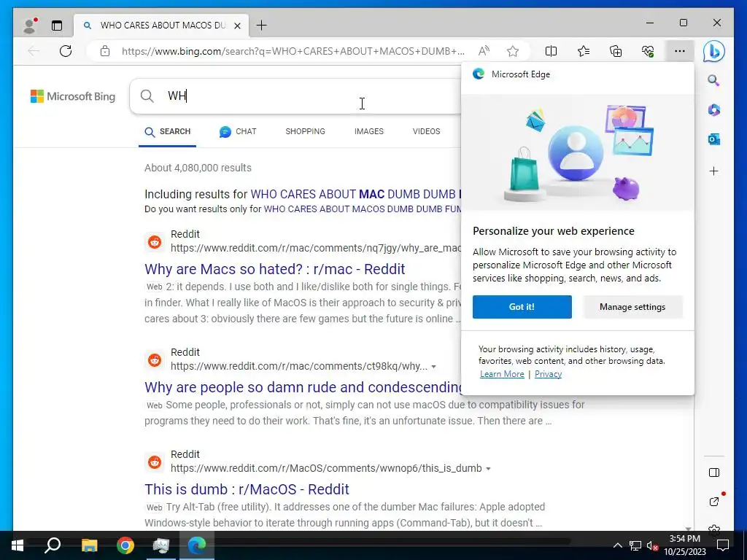Screen dimensions: 747x560
Task: Open 'Learn More' link in popup
Action: [x=502, y=374]
